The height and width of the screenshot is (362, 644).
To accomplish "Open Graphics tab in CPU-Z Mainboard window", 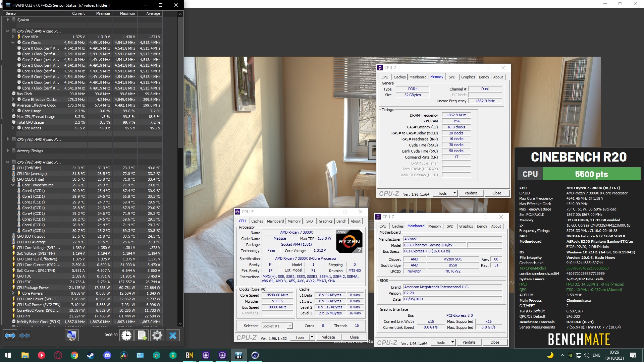I will point(466,226).
